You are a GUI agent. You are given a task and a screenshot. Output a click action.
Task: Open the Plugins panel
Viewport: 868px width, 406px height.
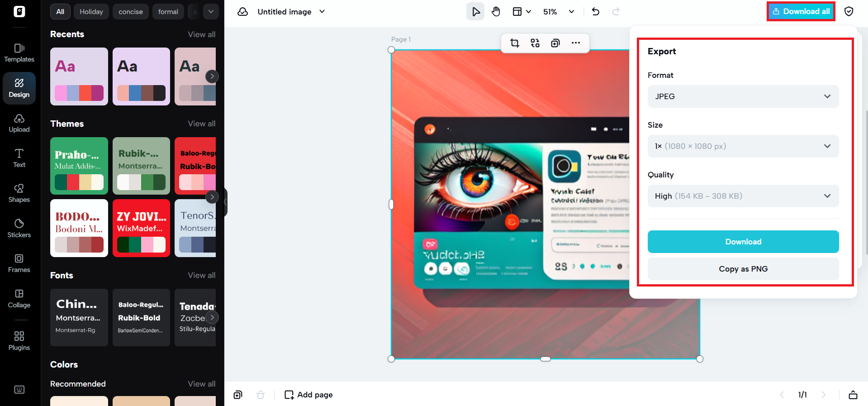[x=19, y=341]
